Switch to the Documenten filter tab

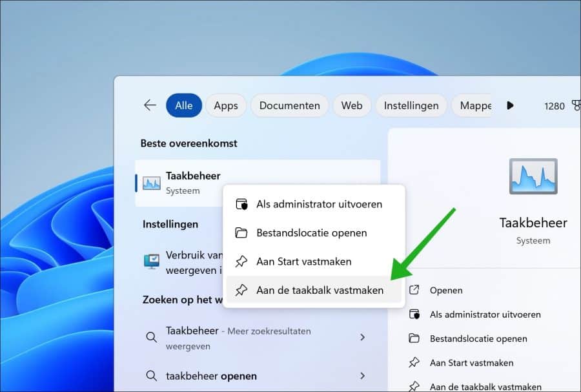[289, 105]
